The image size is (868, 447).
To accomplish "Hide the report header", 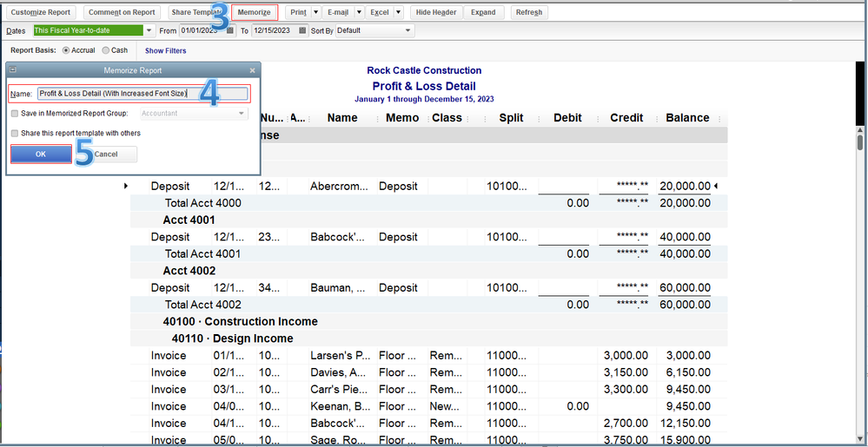I will 436,12.
